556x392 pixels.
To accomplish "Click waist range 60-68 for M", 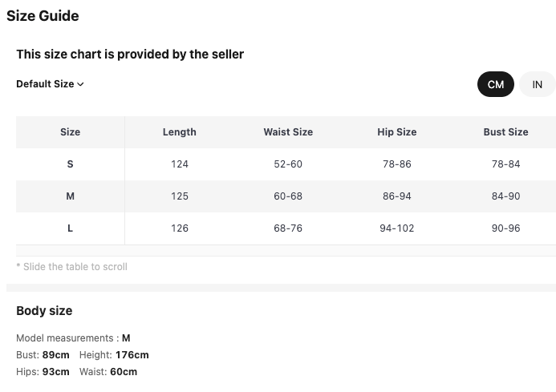I will click(x=288, y=196).
